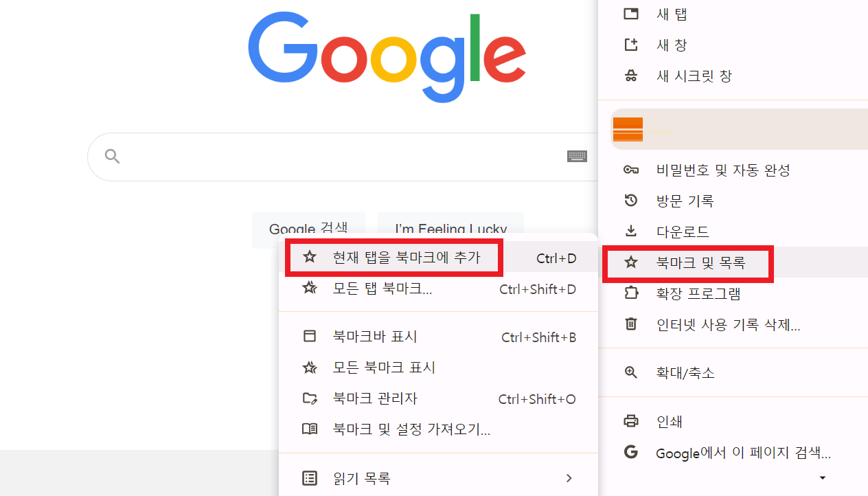Click the Ctrl+Shift+B shortcut text
Viewport: 868px width, 496px height.
click(539, 337)
